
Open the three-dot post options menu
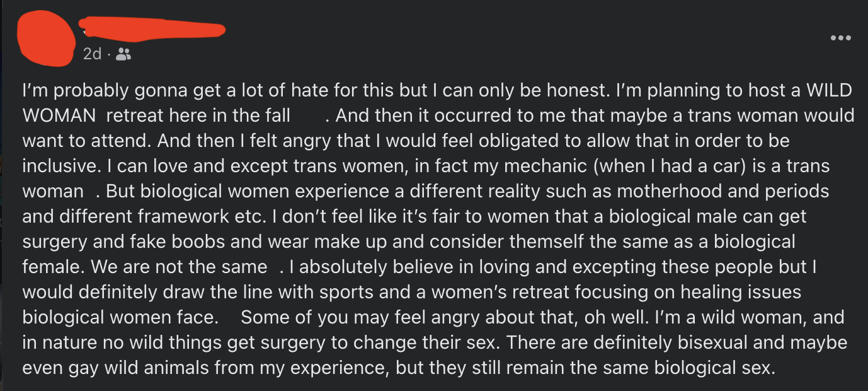coord(840,38)
